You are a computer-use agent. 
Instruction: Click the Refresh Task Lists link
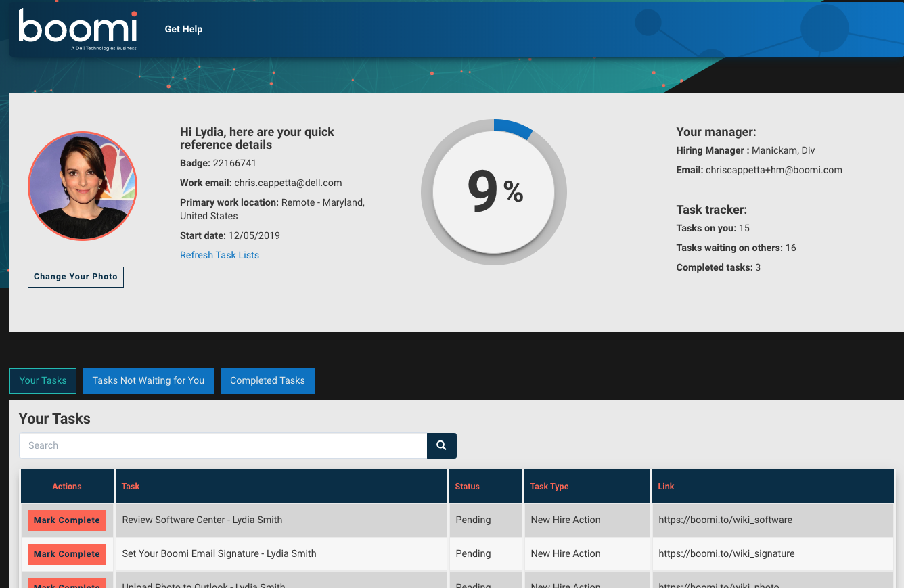point(219,255)
